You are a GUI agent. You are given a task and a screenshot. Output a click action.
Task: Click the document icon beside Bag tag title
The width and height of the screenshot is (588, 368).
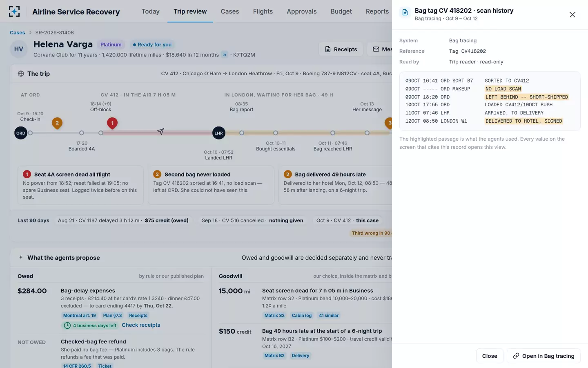pyautogui.click(x=405, y=12)
